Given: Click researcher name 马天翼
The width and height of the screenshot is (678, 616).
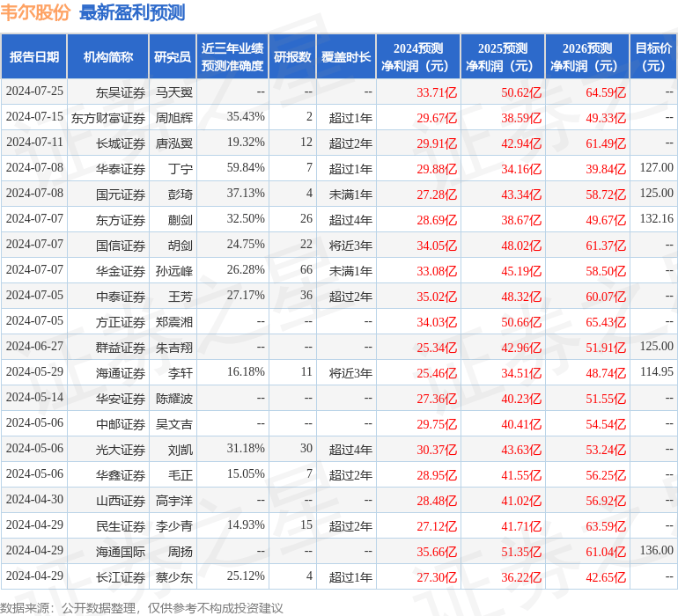Looking at the screenshot, I should click(x=173, y=92).
